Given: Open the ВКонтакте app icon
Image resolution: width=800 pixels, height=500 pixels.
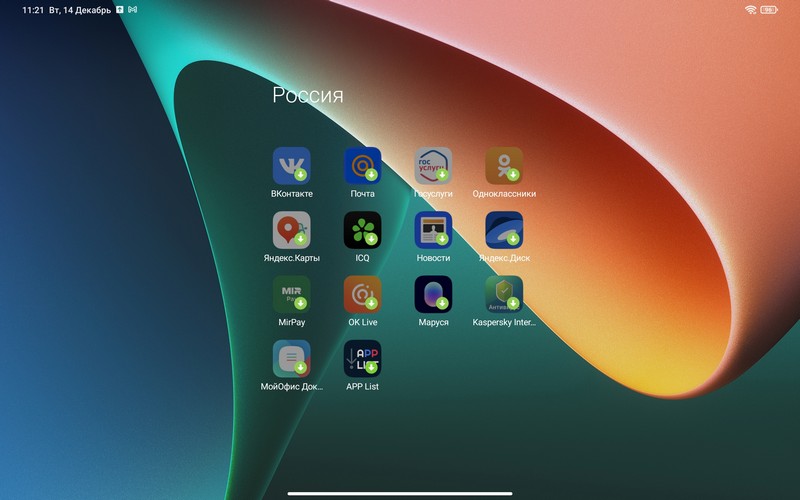Looking at the screenshot, I should [291, 166].
